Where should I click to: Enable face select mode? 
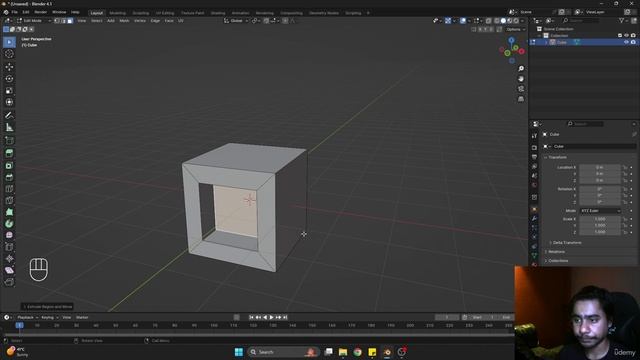(70, 20)
